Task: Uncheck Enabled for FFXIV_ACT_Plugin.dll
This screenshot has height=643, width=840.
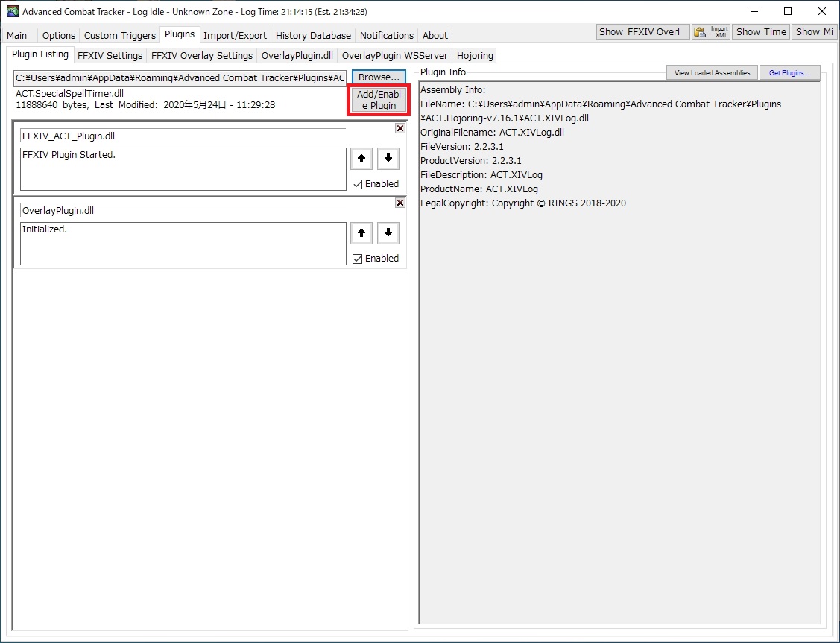Action: point(376,184)
